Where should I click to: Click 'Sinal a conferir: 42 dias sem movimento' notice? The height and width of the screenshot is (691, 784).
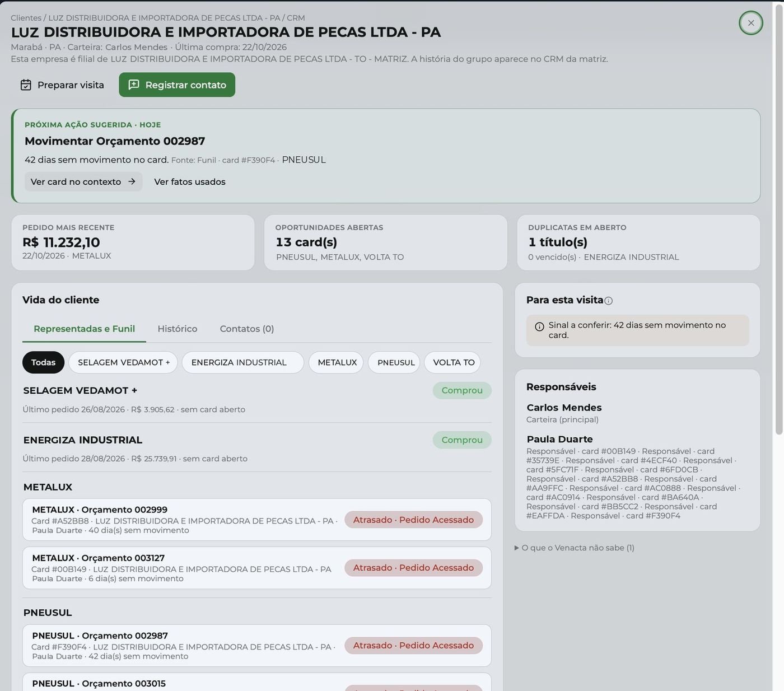tap(637, 330)
